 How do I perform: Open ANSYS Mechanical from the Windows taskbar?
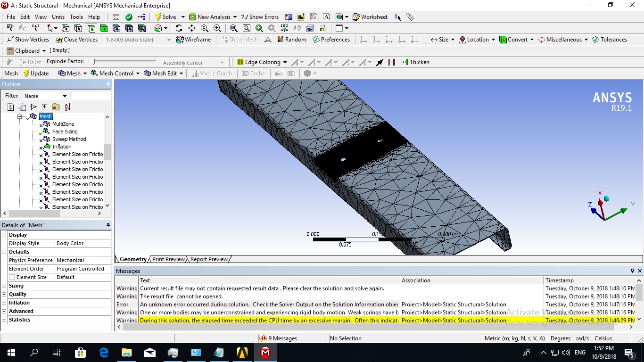(265, 352)
